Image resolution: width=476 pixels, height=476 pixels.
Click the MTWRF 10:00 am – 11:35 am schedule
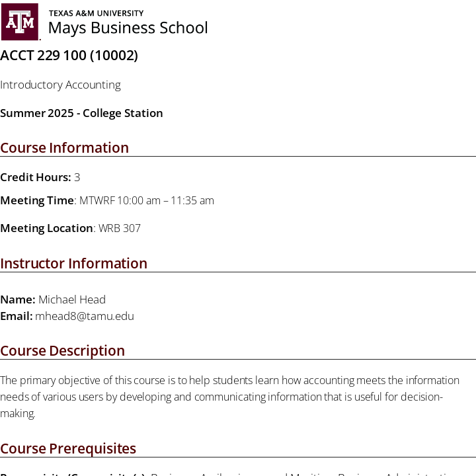point(147,200)
